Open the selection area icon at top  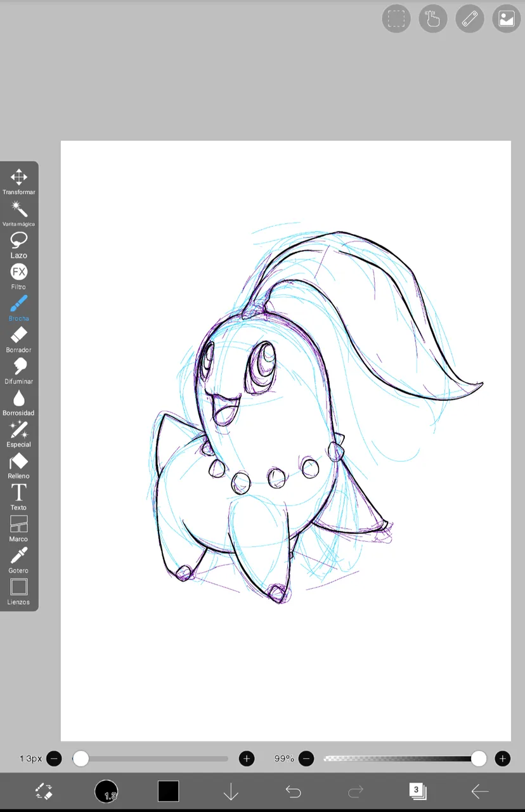[x=396, y=18]
